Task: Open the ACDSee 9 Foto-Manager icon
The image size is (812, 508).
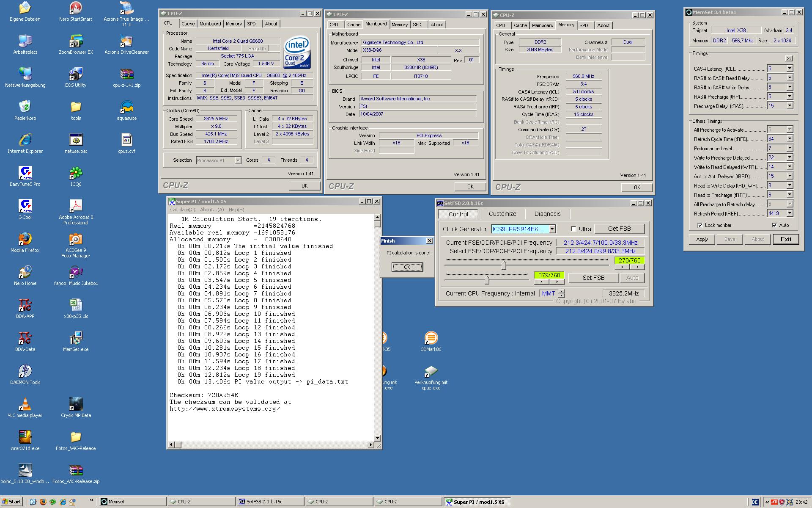Action: [x=76, y=245]
